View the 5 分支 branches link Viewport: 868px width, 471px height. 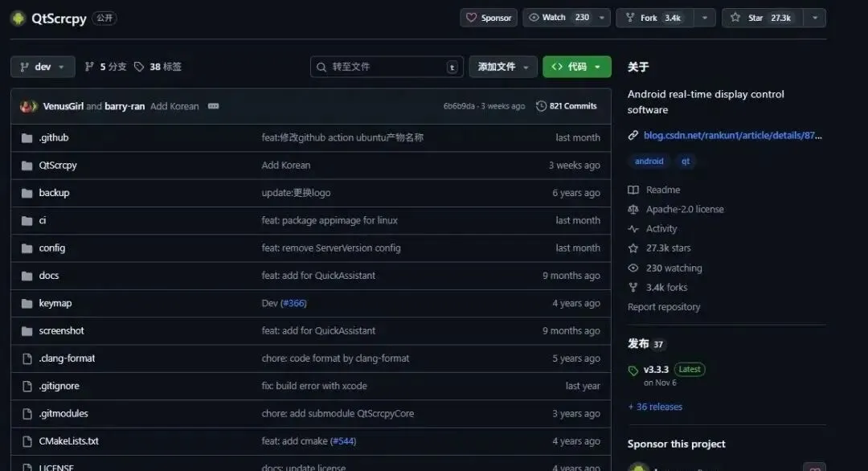tap(105, 67)
